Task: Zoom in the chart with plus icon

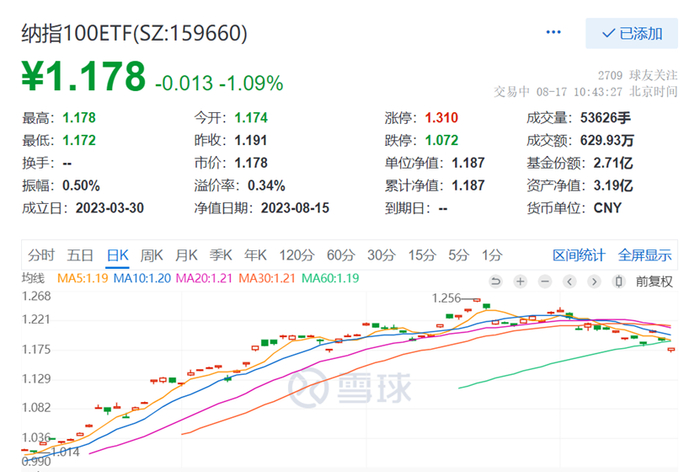Action: (x=520, y=281)
